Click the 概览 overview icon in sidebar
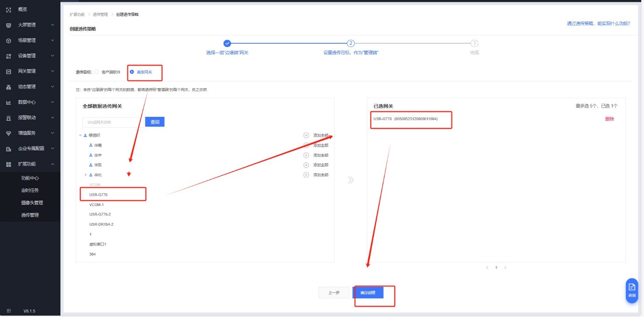644x317 pixels. 8,9
